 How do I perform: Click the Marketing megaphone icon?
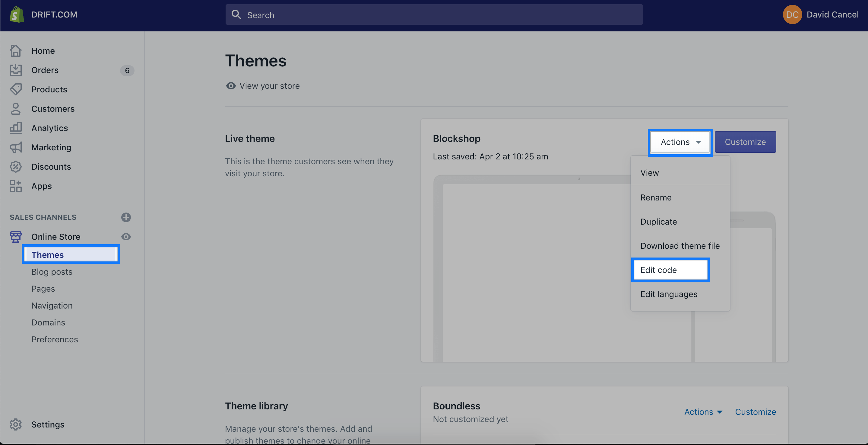click(x=15, y=147)
